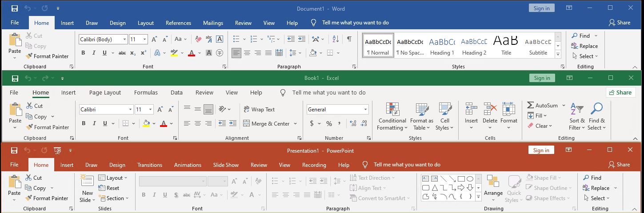This screenshot has width=644, height=213.
Task: Toggle Subscript in Word
Action: click(132, 53)
